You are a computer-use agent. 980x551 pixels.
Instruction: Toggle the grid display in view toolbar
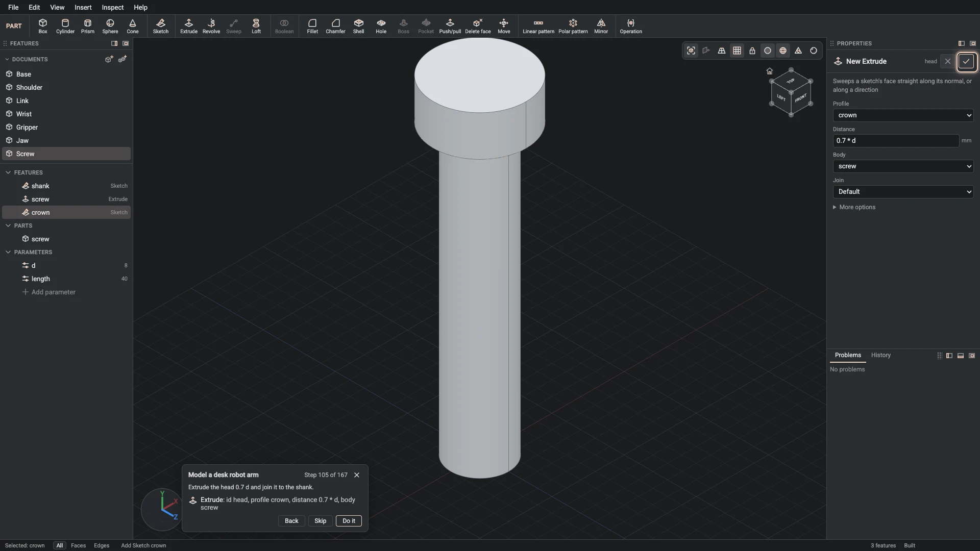[x=737, y=51]
